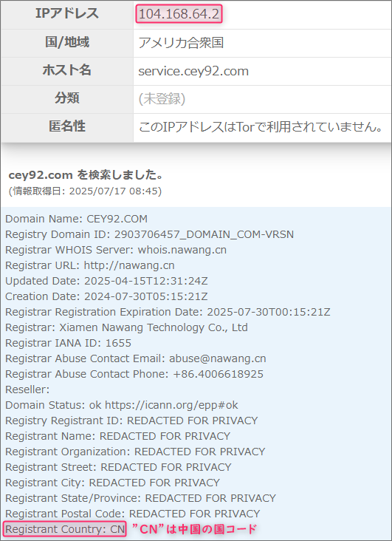Click the highlighted Registrant Country: CN line
The image size is (392, 541).
coord(65,529)
